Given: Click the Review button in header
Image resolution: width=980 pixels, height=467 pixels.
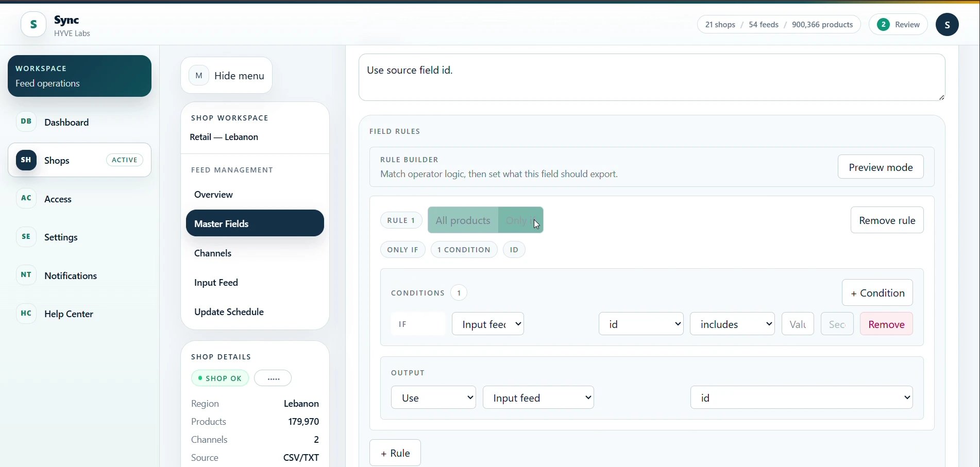Looking at the screenshot, I should pyautogui.click(x=898, y=25).
